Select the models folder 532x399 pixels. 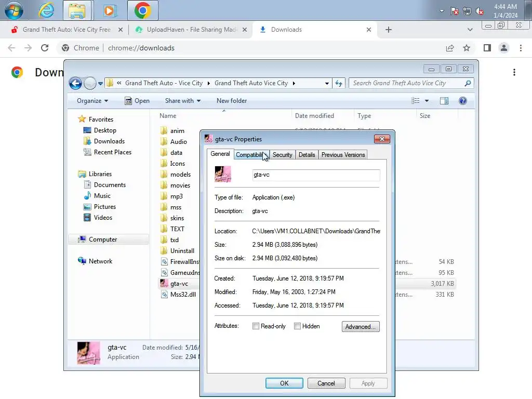pyautogui.click(x=180, y=175)
